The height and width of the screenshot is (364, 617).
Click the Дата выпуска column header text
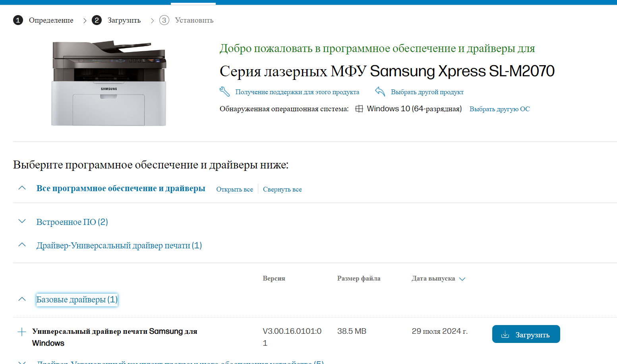(433, 279)
